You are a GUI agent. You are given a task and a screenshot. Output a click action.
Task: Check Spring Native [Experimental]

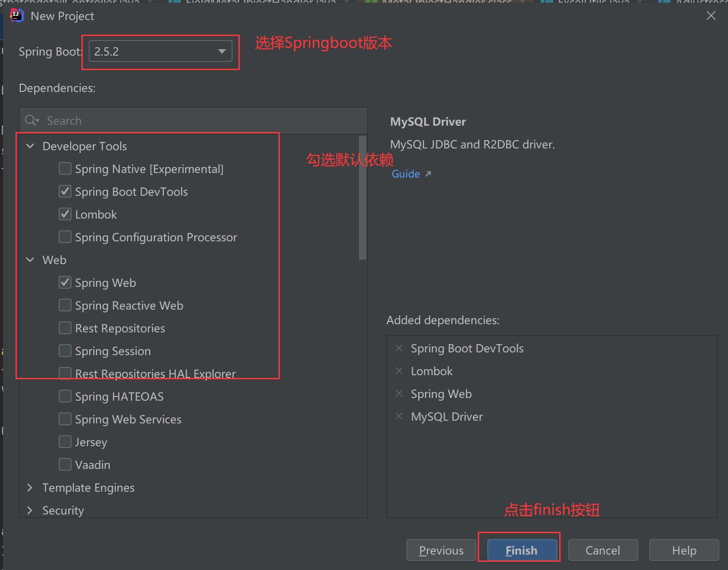point(65,169)
